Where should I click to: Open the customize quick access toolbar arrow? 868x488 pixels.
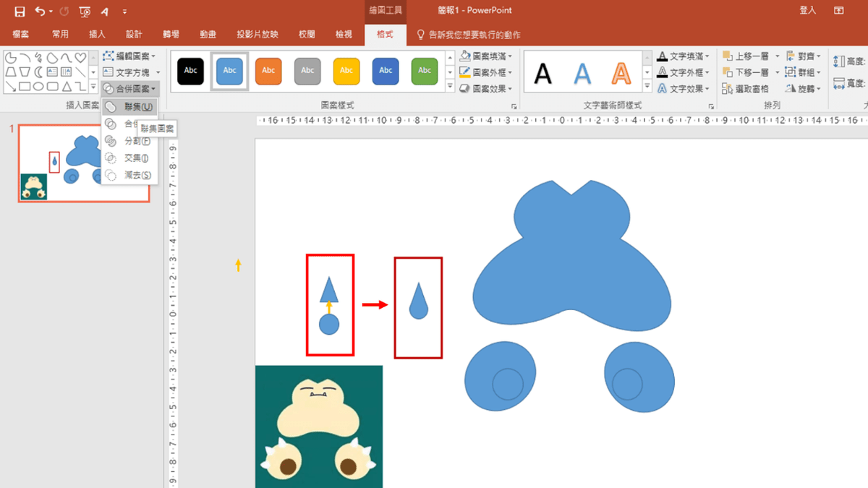[124, 12]
